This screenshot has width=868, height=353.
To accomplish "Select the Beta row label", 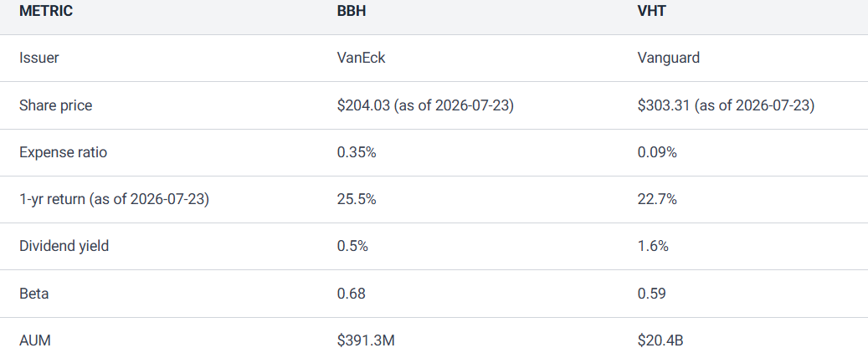I will coord(33,294).
